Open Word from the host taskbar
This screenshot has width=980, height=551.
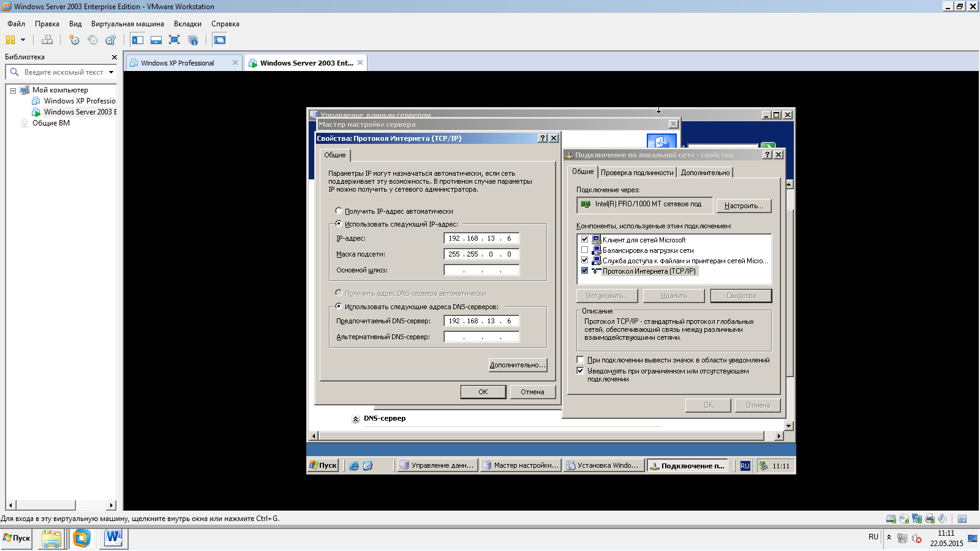113,539
